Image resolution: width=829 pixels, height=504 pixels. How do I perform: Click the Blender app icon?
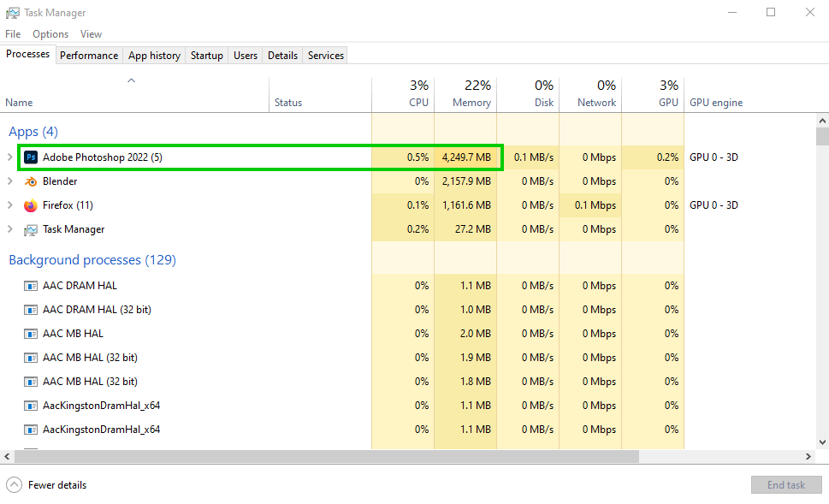(31, 181)
